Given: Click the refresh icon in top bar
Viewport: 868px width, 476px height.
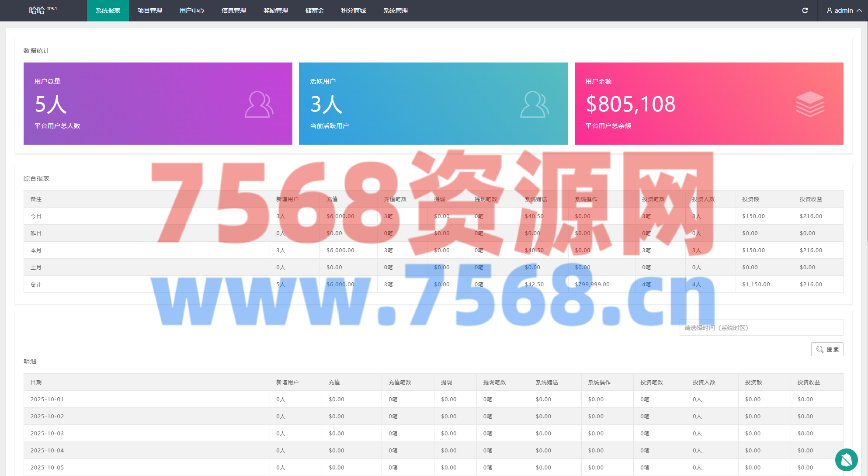Looking at the screenshot, I should click(x=805, y=10).
